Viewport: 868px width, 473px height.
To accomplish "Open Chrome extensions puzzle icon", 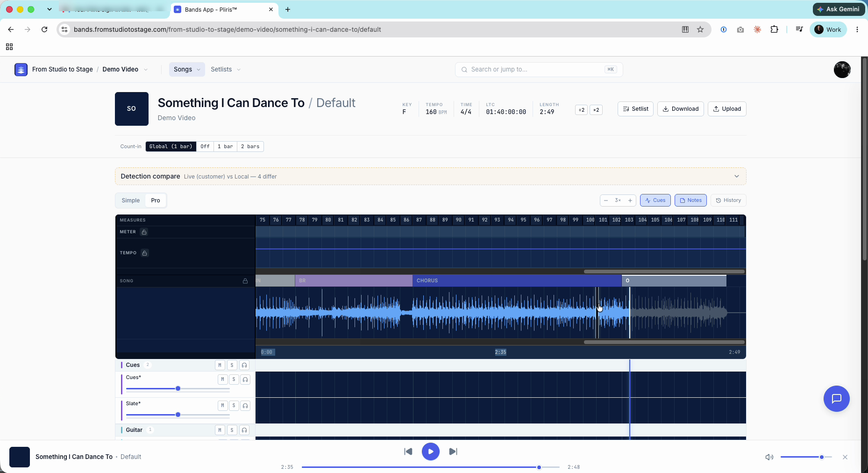I will click(774, 29).
